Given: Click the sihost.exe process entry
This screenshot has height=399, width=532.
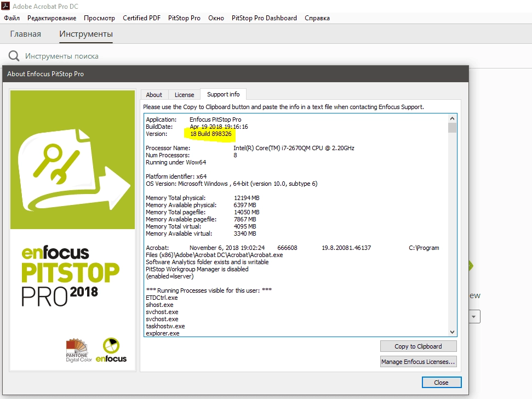Looking at the screenshot, I should (x=159, y=305).
